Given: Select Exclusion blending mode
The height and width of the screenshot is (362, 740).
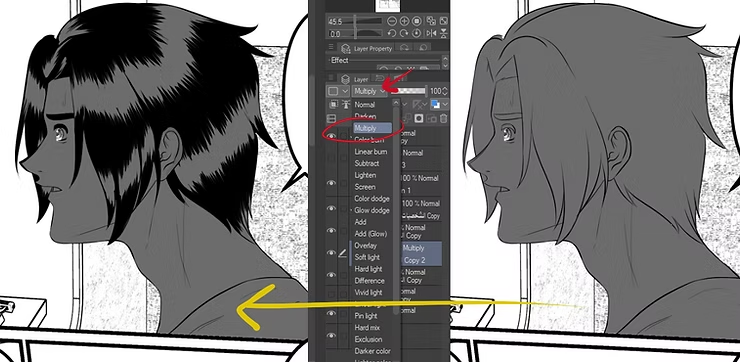Looking at the screenshot, I should point(369,339).
